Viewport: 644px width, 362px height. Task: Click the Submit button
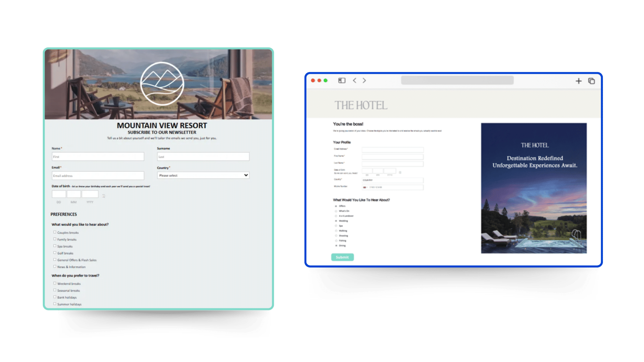(x=342, y=257)
